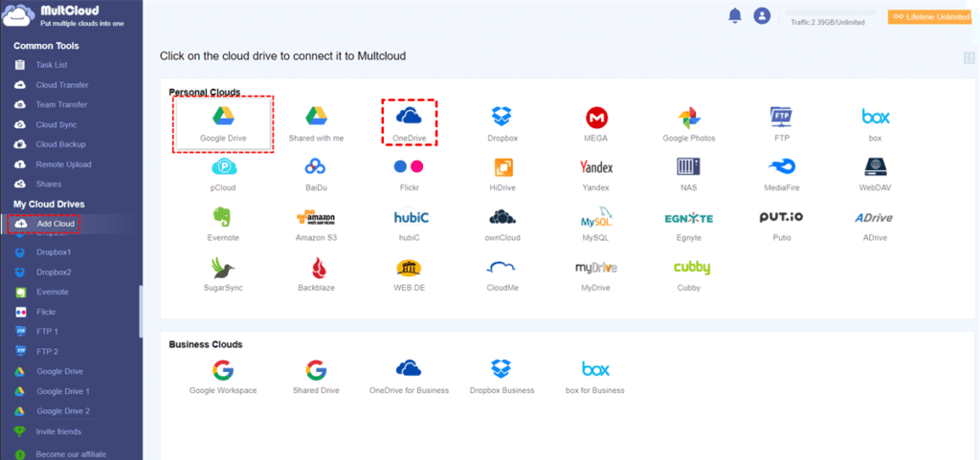Add Cubby cloud storage
This screenshot has width=980, height=460.
coord(691,274)
